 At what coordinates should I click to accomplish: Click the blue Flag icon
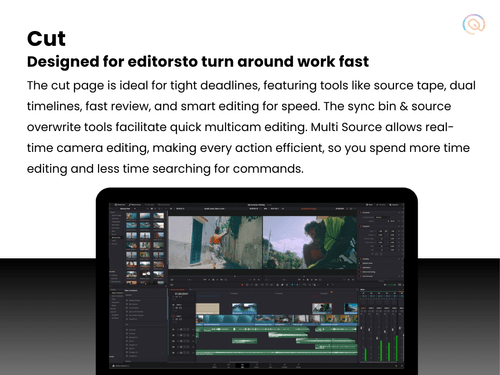point(292,285)
